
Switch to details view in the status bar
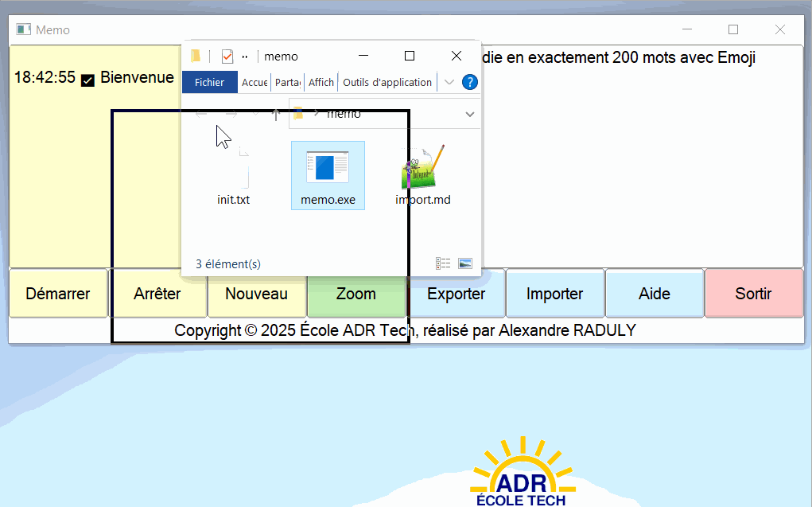[x=443, y=263]
